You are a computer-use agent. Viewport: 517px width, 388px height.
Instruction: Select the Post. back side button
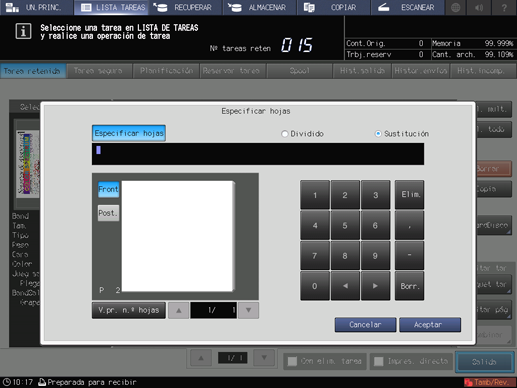click(x=108, y=213)
